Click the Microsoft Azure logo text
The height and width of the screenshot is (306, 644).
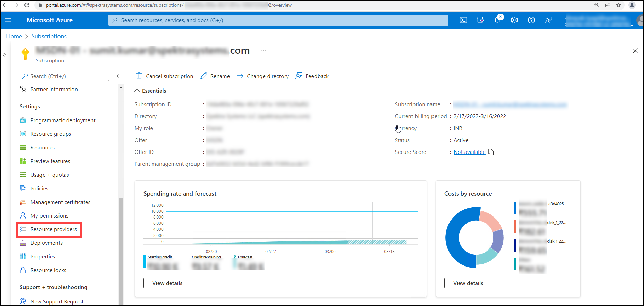click(50, 20)
